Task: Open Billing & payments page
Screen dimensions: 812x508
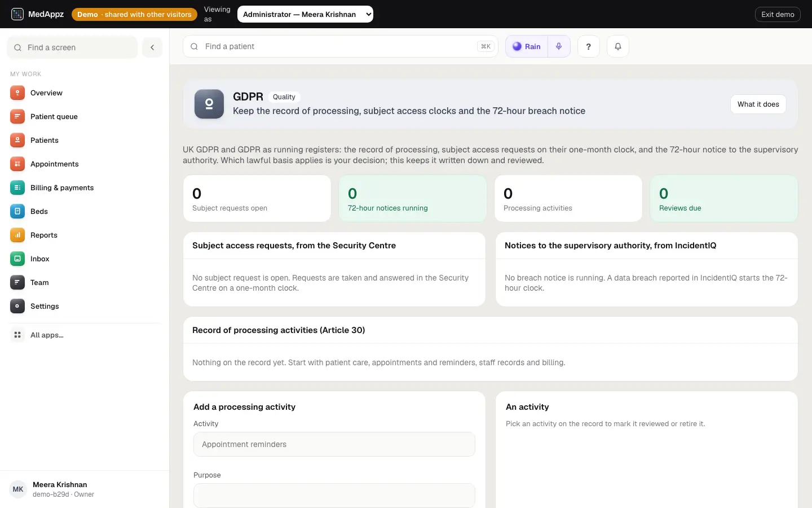Action: tap(85, 187)
